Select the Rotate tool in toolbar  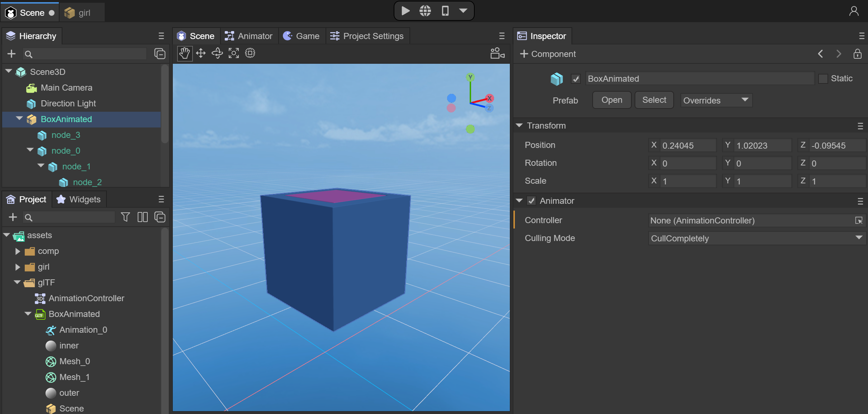(218, 53)
